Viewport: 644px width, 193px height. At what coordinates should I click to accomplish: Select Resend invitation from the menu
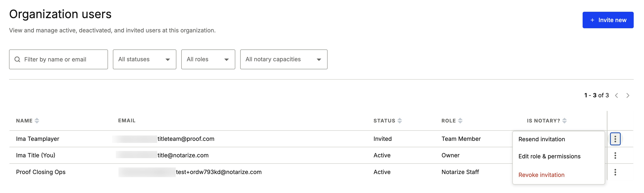pyautogui.click(x=541, y=139)
